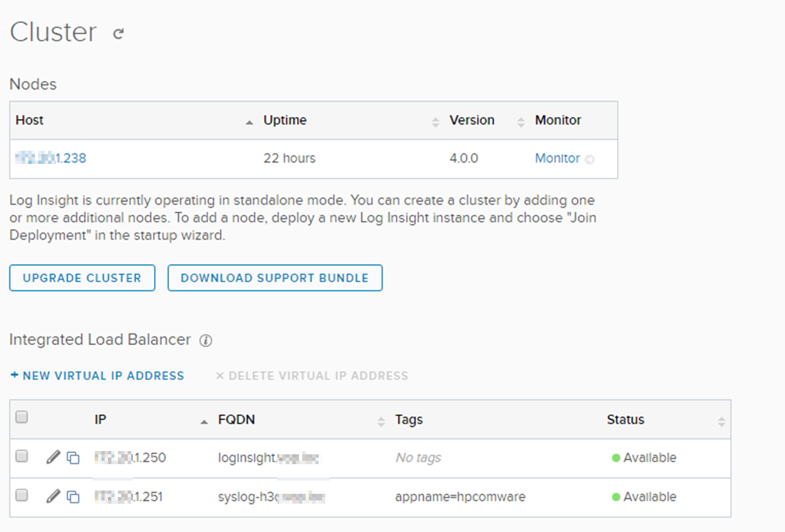This screenshot has height=532, width=785.
Task: Toggle the select-all checkbox in the IP table header
Action: pos(22,417)
